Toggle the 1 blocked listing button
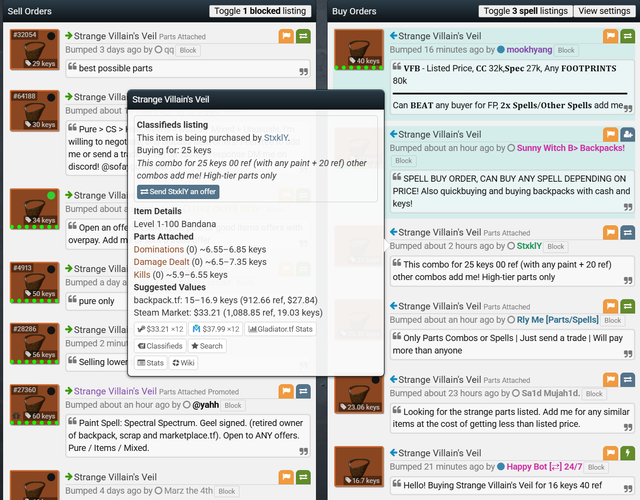The height and width of the screenshot is (500, 640). [x=260, y=11]
